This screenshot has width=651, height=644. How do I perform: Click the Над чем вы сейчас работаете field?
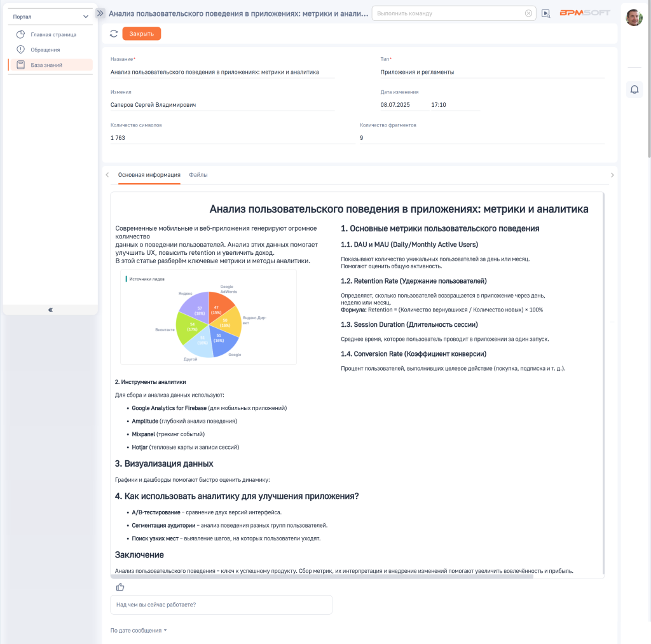tap(221, 605)
